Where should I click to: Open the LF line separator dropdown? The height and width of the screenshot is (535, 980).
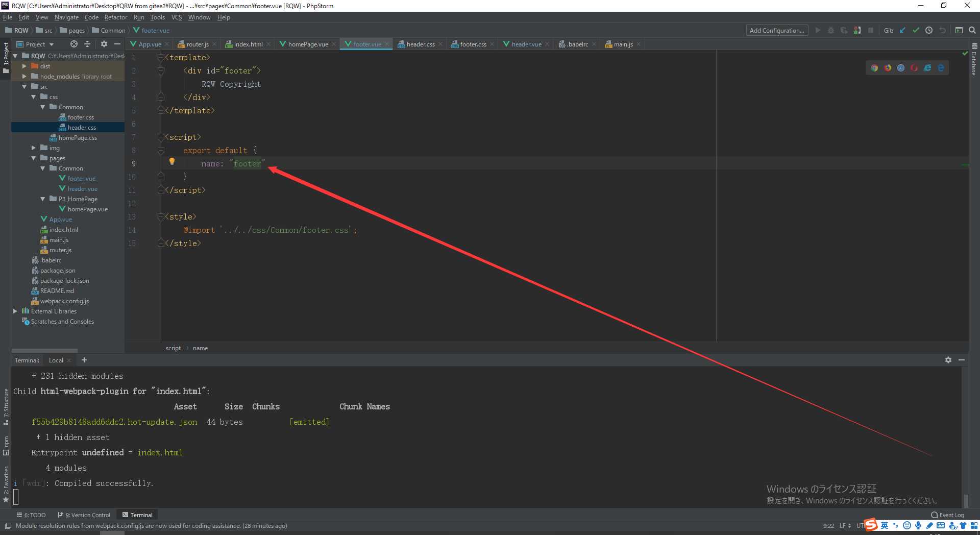click(x=845, y=526)
